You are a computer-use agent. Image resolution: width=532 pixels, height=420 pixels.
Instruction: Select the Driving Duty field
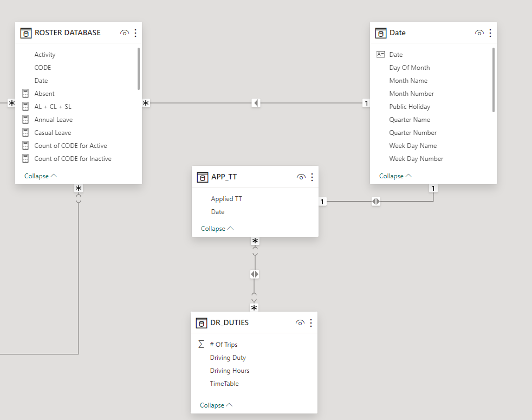(x=228, y=358)
